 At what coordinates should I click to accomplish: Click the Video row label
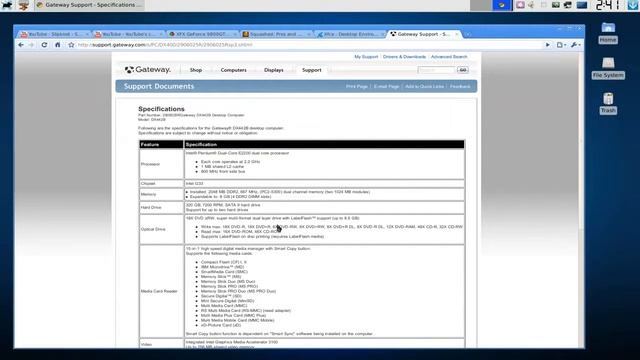pos(146,344)
